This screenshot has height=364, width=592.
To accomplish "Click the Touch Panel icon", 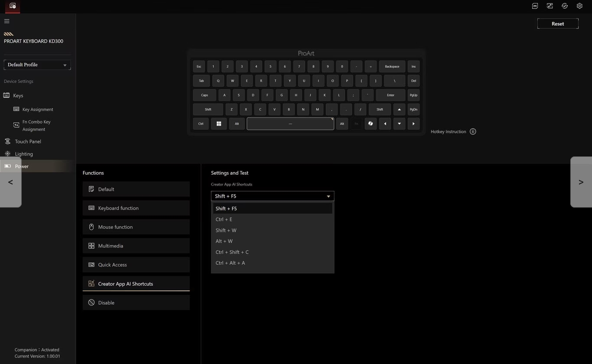I will (x=7, y=141).
